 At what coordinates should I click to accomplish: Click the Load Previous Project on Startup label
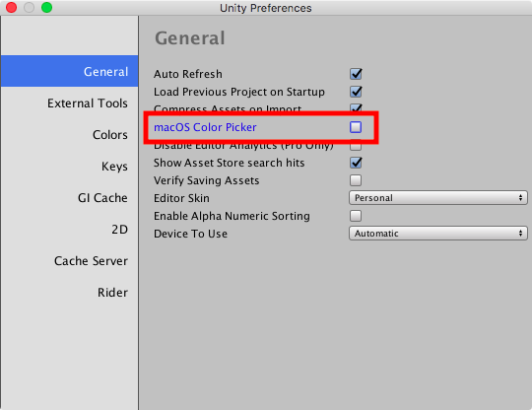coord(239,92)
